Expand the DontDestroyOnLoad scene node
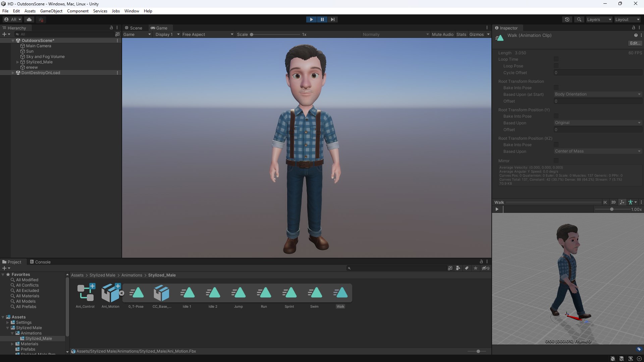 13,73
